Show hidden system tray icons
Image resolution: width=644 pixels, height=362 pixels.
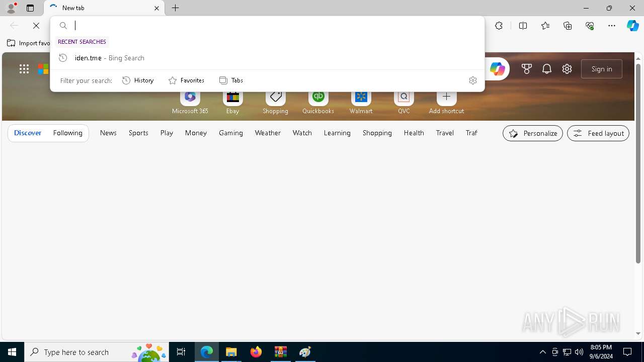[542, 352]
